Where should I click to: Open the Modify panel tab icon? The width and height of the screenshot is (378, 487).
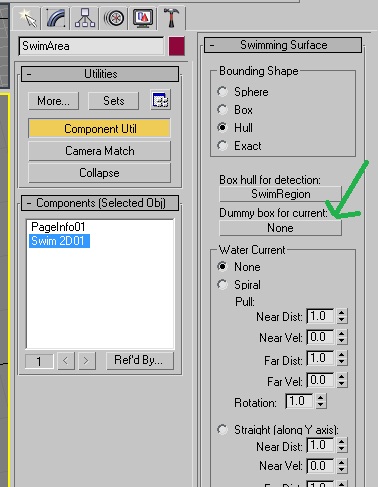pos(56,18)
